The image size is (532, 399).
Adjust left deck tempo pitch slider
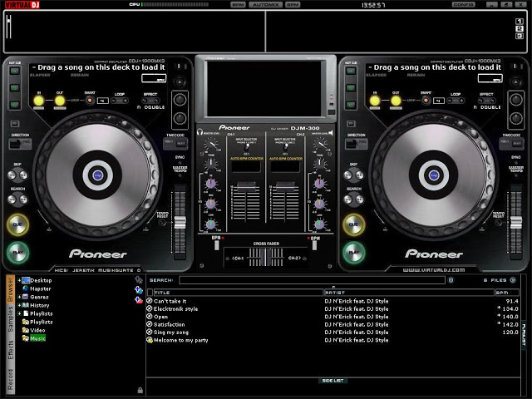pos(180,223)
